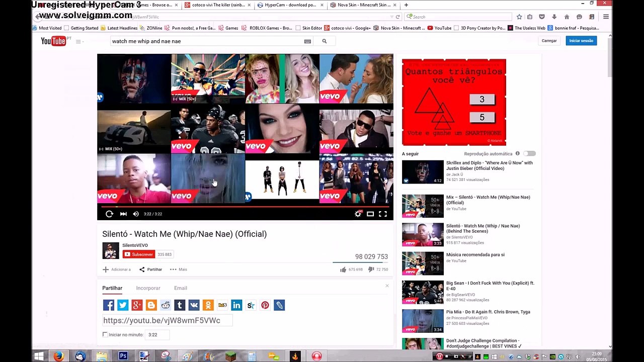Switch to the Nova Skin Minecraft browser tab
This screenshot has width=644, height=362.
[363, 5]
